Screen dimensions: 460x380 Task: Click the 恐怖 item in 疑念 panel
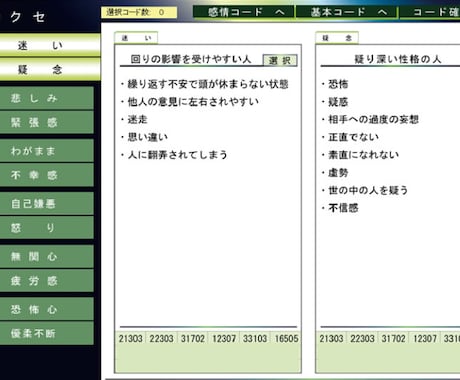pyautogui.click(x=335, y=84)
